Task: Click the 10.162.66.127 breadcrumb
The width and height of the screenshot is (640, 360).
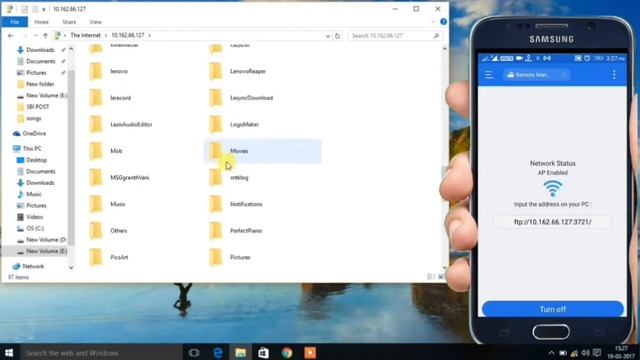Action: [x=128, y=36]
